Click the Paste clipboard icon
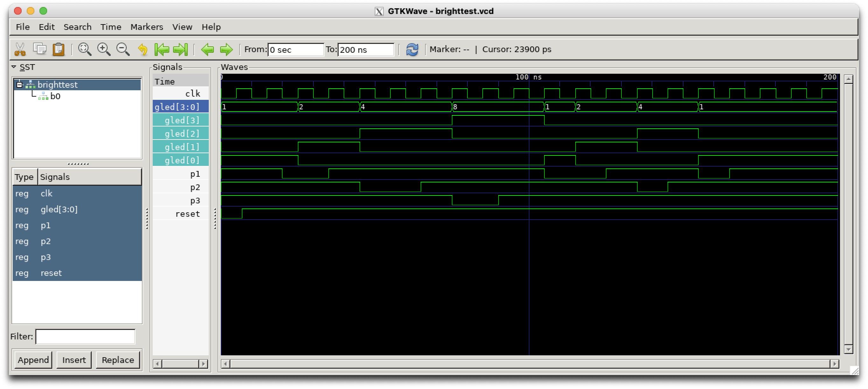This screenshot has width=868, height=389. pyautogui.click(x=59, y=50)
